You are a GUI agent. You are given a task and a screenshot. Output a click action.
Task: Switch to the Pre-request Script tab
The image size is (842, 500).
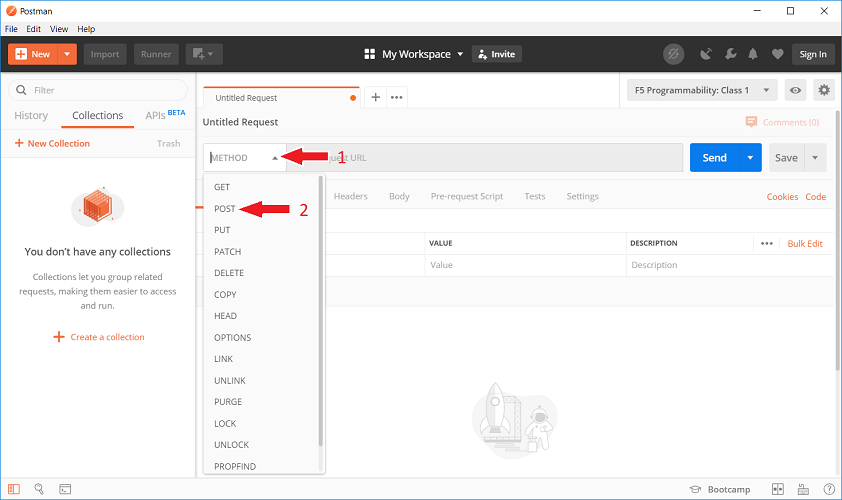(467, 197)
